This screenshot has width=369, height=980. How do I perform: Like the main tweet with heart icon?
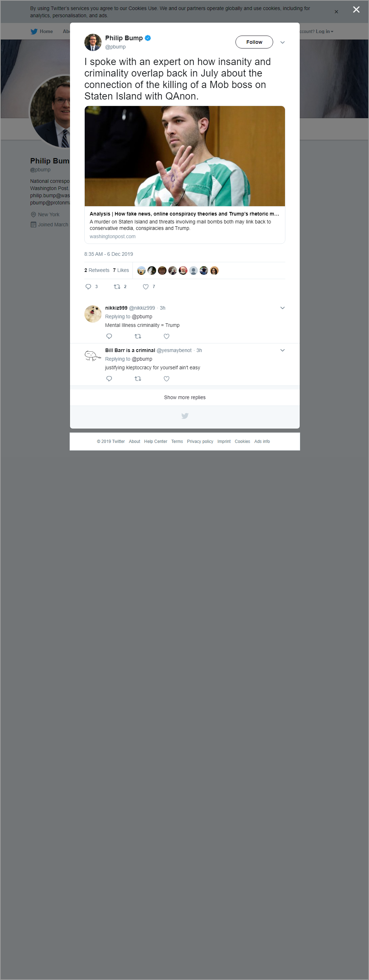coord(145,286)
